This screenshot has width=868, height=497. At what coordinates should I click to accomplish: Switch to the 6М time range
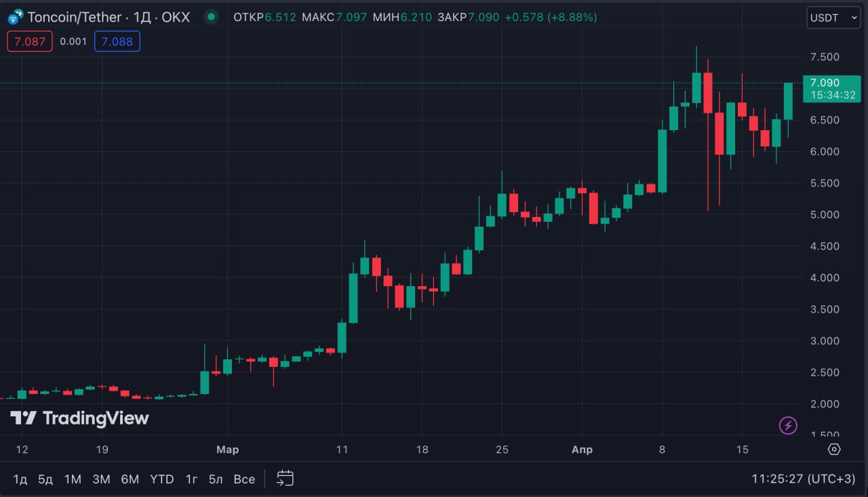(130, 479)
